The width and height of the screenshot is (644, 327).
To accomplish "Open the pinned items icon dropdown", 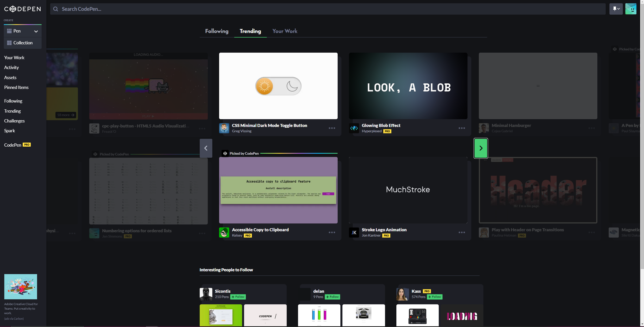I will 616,9.
